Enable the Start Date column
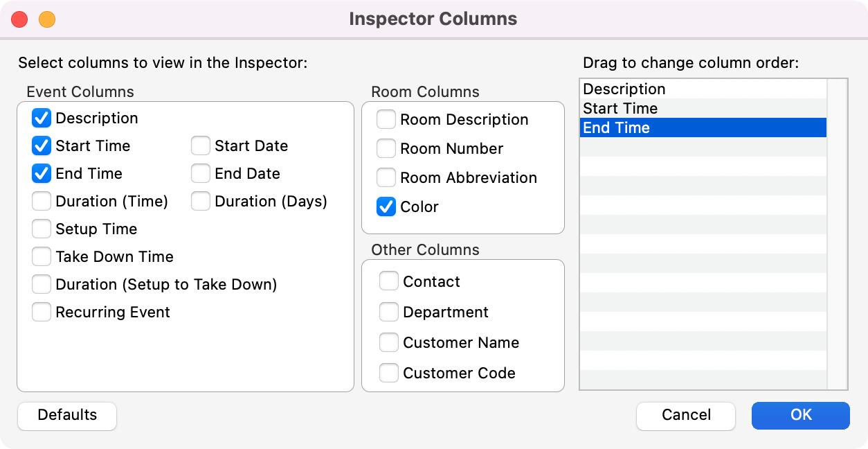Screen dimensions: 868x449 201,146
